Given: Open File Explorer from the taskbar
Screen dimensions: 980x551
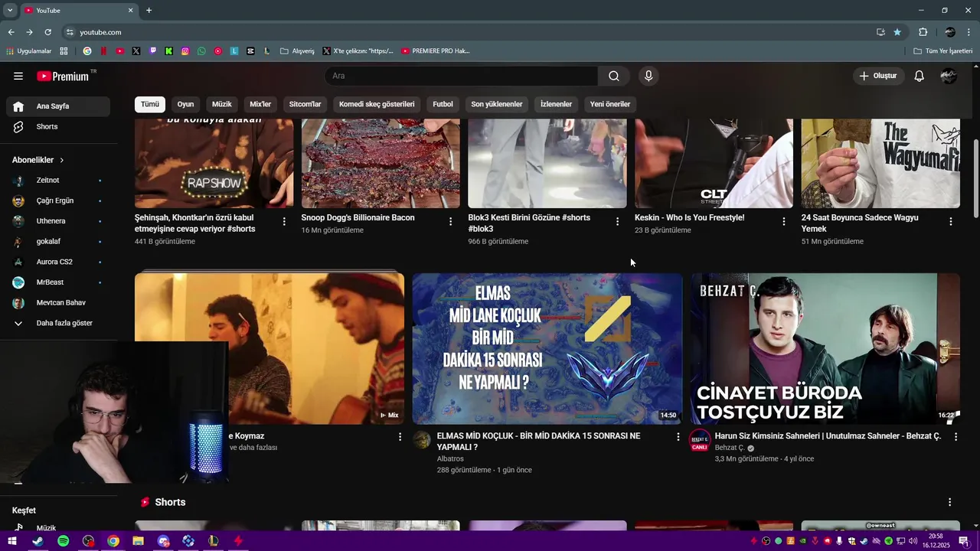Looking at the screenshot, I should click(138, 541).
